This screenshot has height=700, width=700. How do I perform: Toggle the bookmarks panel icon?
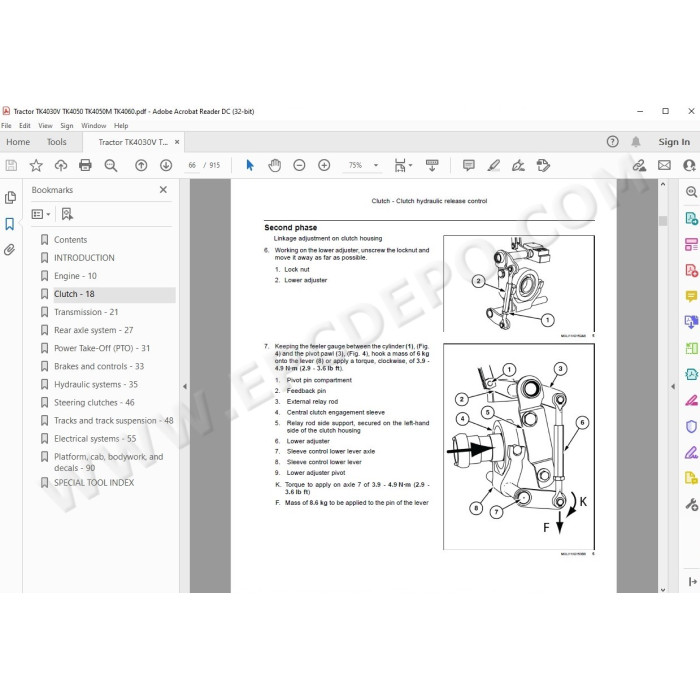10,224
